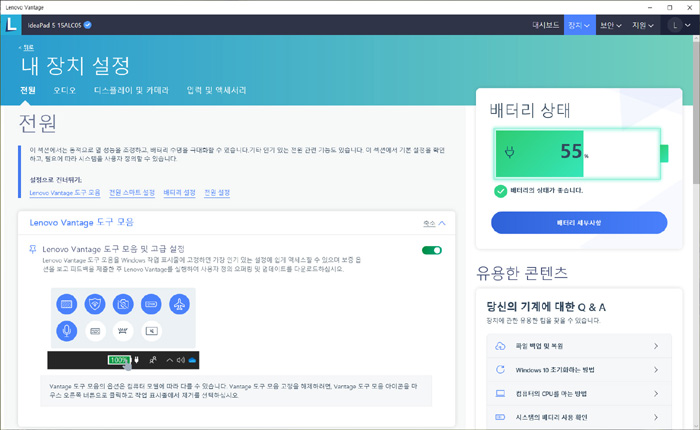
Task: Go to 대시보드 in top navigation
Action: pyautogui.click(x=546, y=25)
